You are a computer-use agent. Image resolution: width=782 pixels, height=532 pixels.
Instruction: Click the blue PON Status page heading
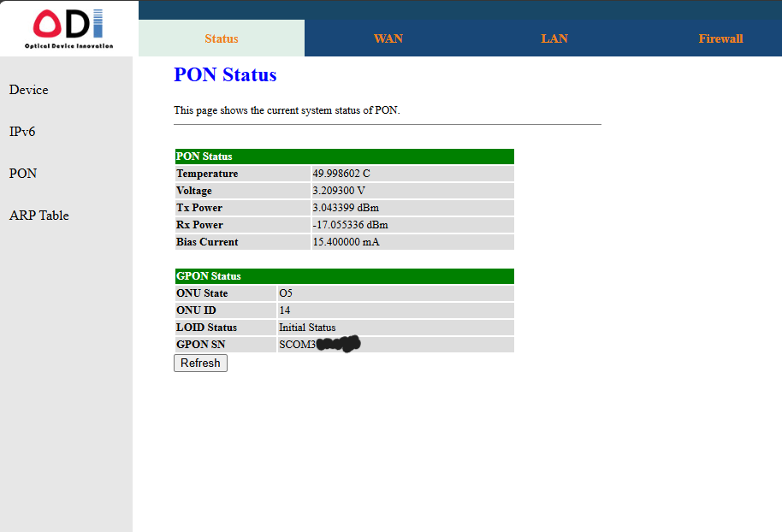tap(225, 75)
